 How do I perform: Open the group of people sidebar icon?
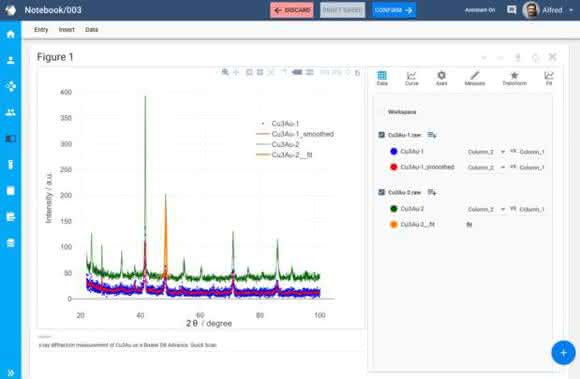pyautogui.click(x=11, y=112)
